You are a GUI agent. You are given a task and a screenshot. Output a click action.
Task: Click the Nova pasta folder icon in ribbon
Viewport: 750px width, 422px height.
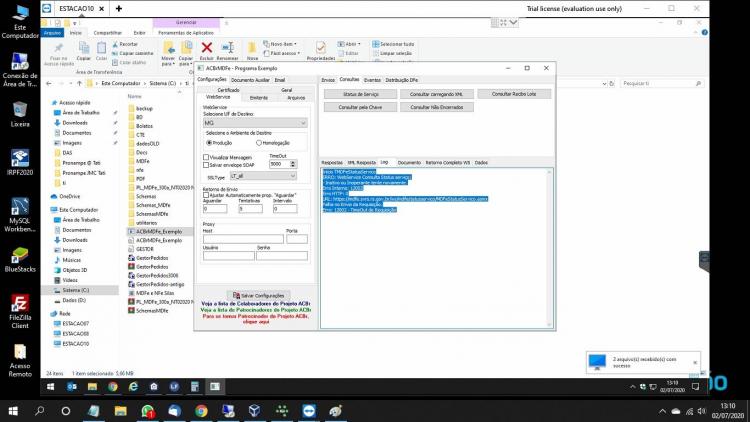(252, 47)
